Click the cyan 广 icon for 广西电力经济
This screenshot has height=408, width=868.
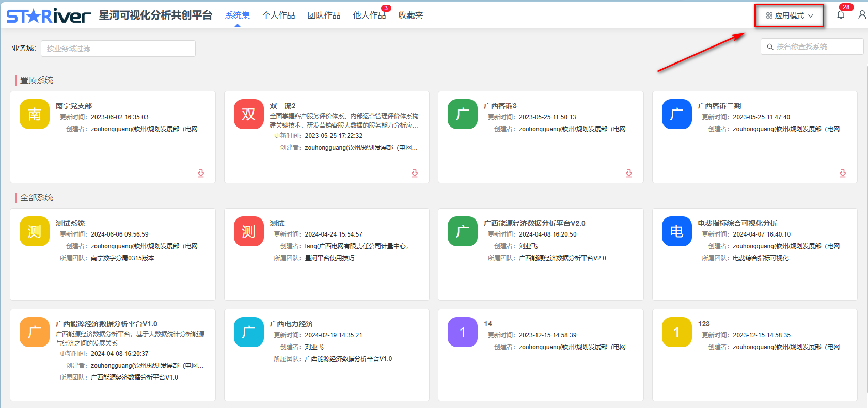[x=248, y=332]
